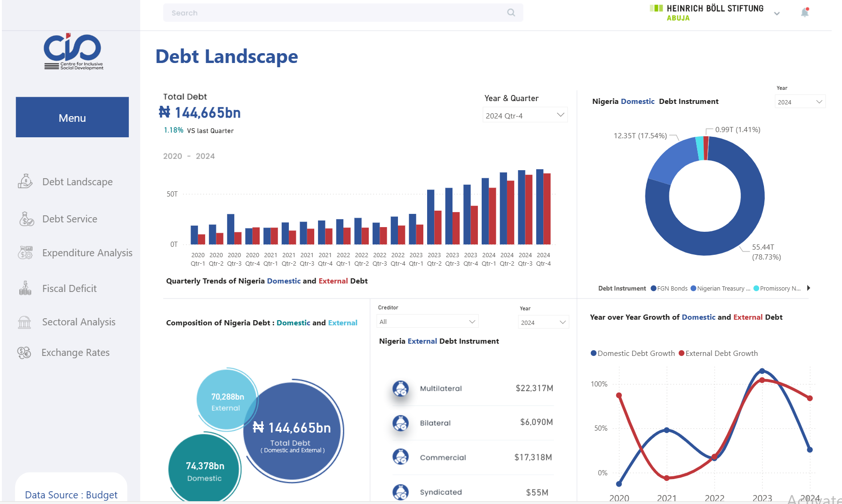This screenshot has width=842, height=504.
Task: Open the Year & Quarter dropdown
Action: pyautogui.click(x=524, y=114)
